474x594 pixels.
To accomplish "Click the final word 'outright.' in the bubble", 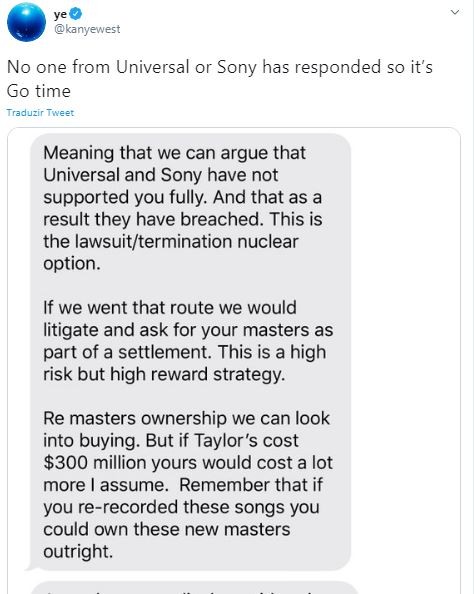I will [x=78, y=552].
